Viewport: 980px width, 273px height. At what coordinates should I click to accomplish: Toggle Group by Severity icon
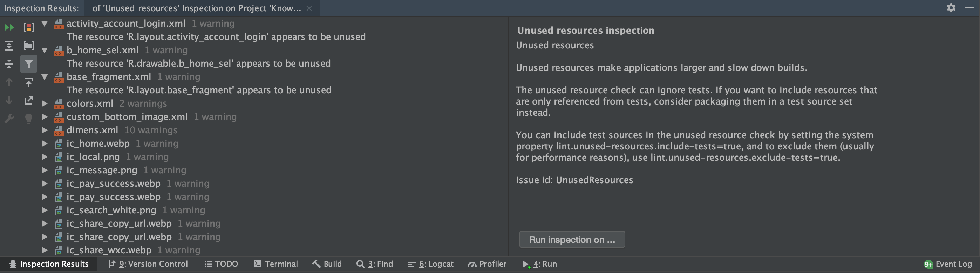(28, 27)
